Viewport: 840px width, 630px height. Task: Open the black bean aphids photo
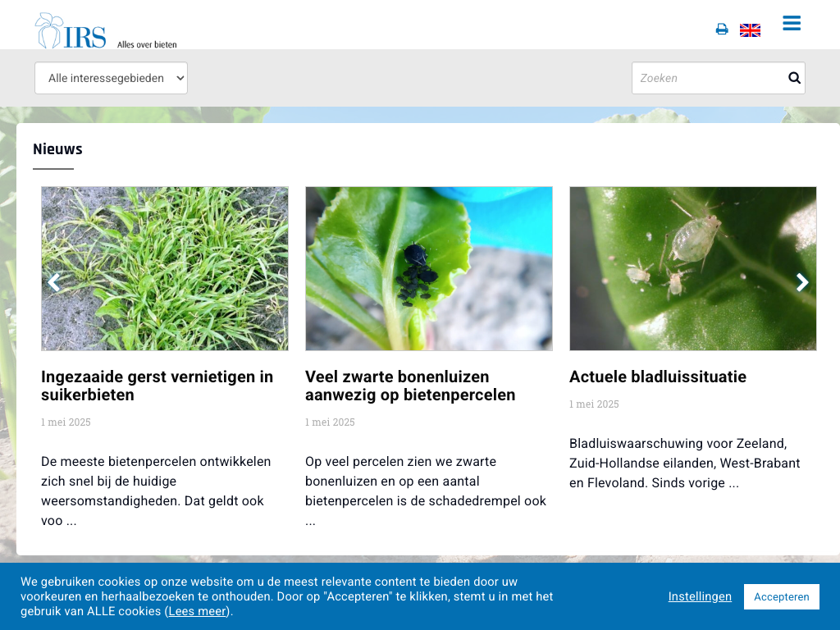(429, 268)
